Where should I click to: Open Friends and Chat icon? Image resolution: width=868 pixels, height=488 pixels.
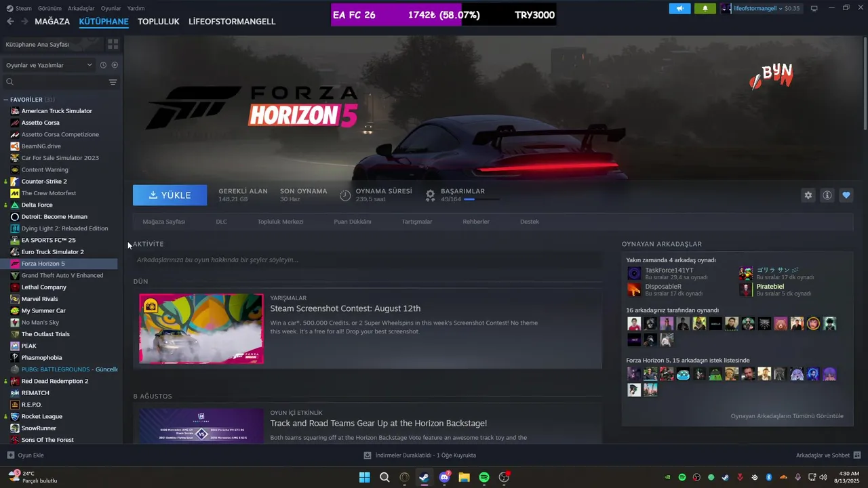pyautogui.click(x=857, y=455)
